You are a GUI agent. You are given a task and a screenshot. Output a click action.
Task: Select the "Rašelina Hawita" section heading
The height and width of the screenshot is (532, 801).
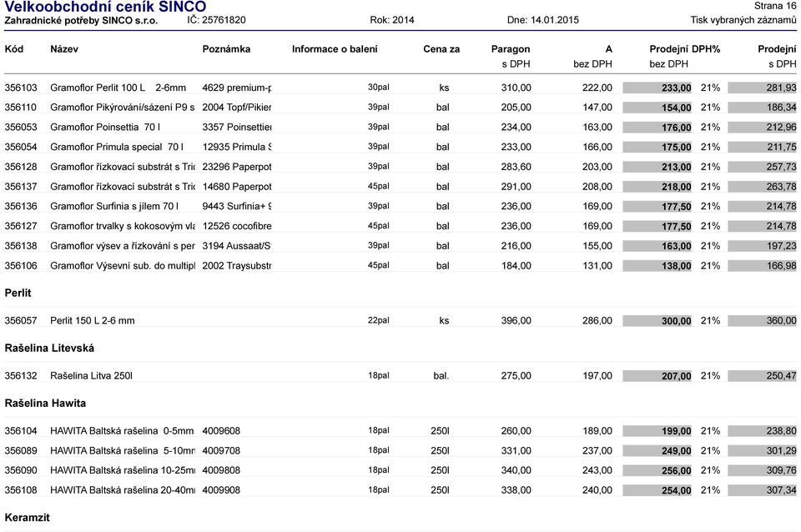coord(45,404)
